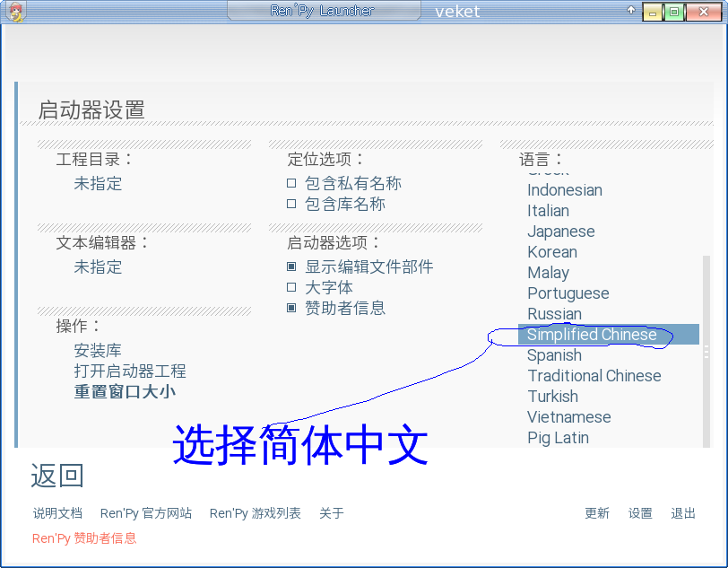This screenshot has height=568, width=728.
Task: Click 退出 to quit launcher
Action: (683, 513)
